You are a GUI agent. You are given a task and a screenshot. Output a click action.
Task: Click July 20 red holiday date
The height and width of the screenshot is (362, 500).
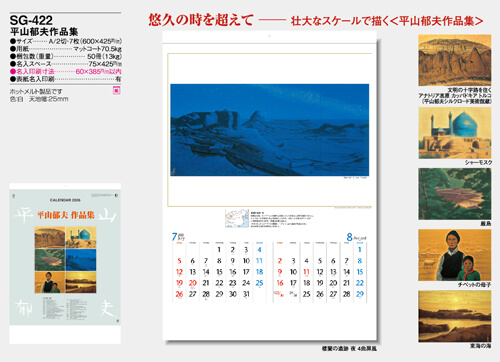coord(193,283)
